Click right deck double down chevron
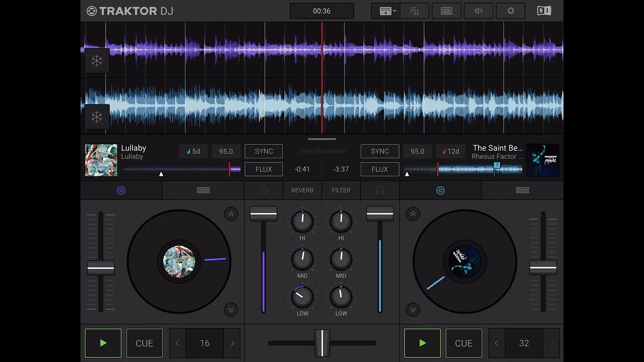644x362 pixels. tap(413, 309)
